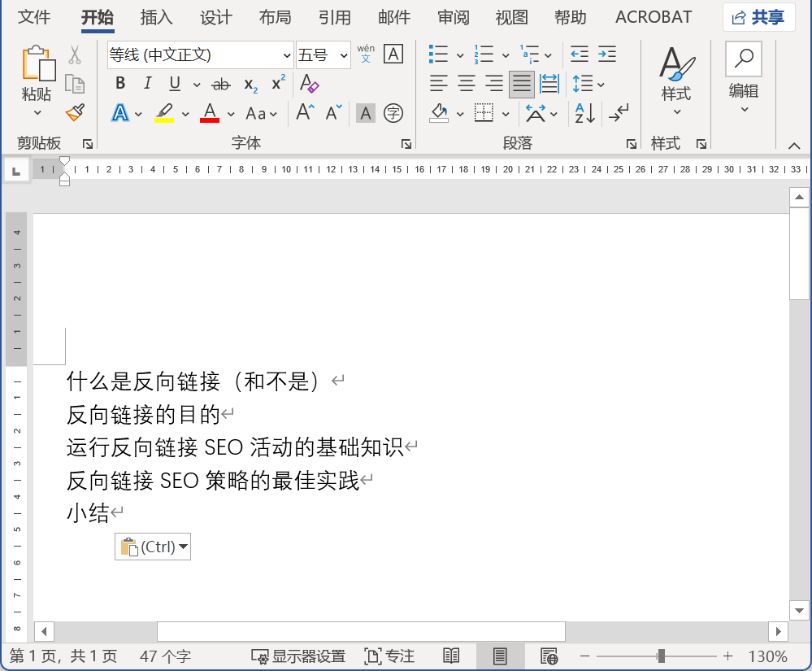Click the 共享 share button
This screenshot has height=671, width=812.
point(758,17)
